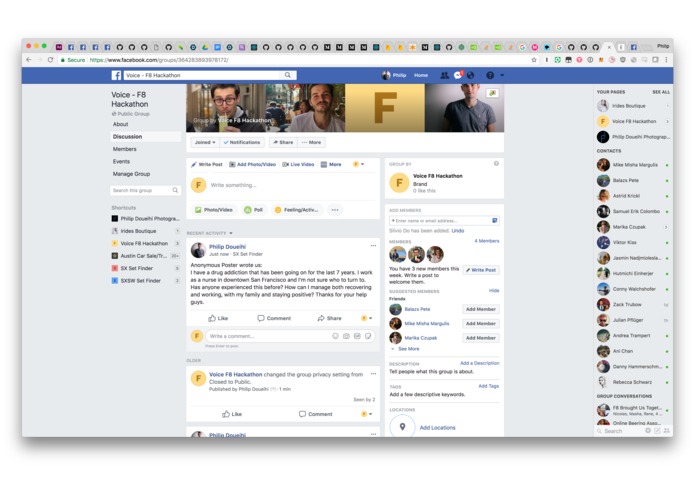Click the search magnifier in Facebook search bar
This screenshot has height=494, width=695.
(x=288, y=75)
